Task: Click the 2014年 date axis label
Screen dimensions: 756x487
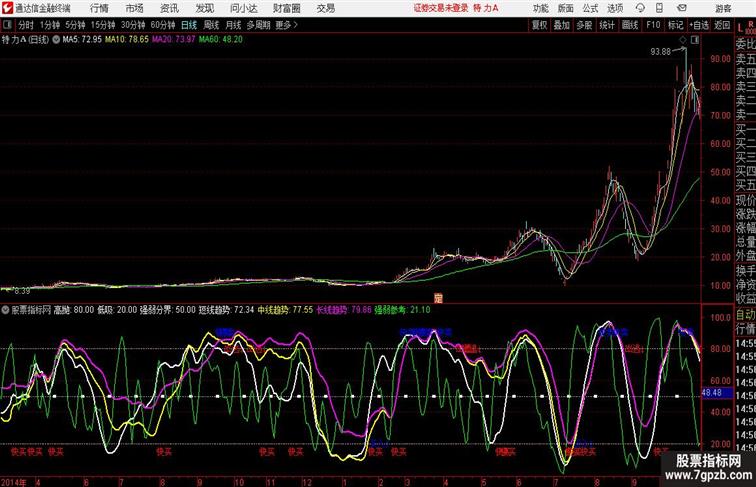Action: (14, 482)
